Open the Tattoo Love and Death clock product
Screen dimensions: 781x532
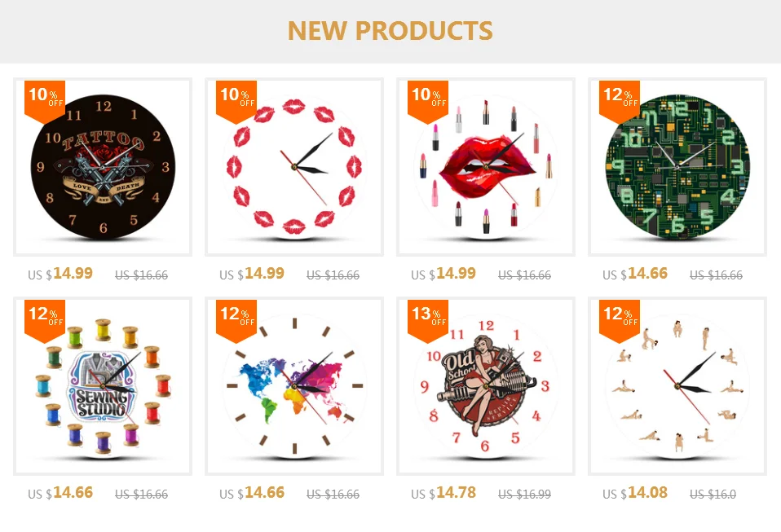pyautogui.click(x=103, y=167)
